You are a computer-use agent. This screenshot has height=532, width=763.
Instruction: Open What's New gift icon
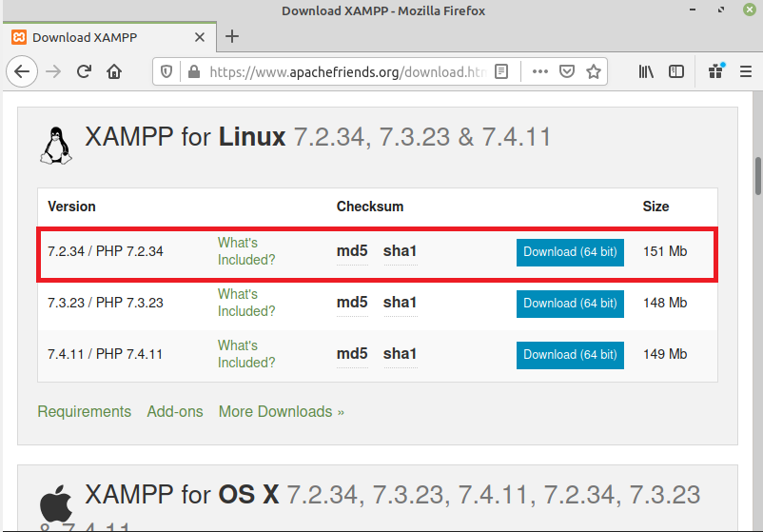(x=715, y=71)
